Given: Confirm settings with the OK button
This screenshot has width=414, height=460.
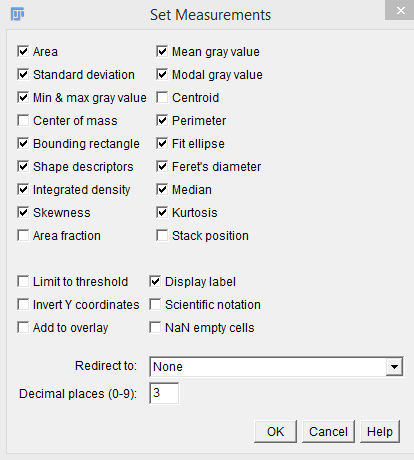Looking at the screenshot, I should coord(275,432).
